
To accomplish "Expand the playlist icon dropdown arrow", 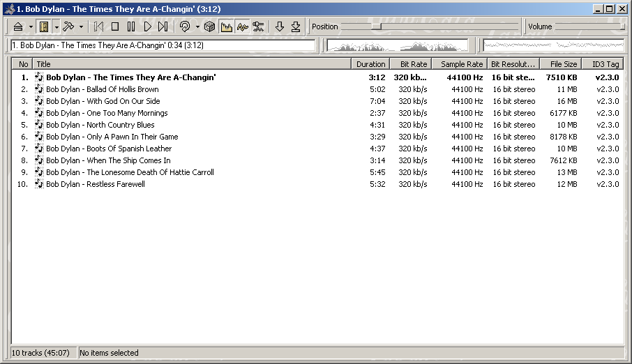I will pos(57,27).
